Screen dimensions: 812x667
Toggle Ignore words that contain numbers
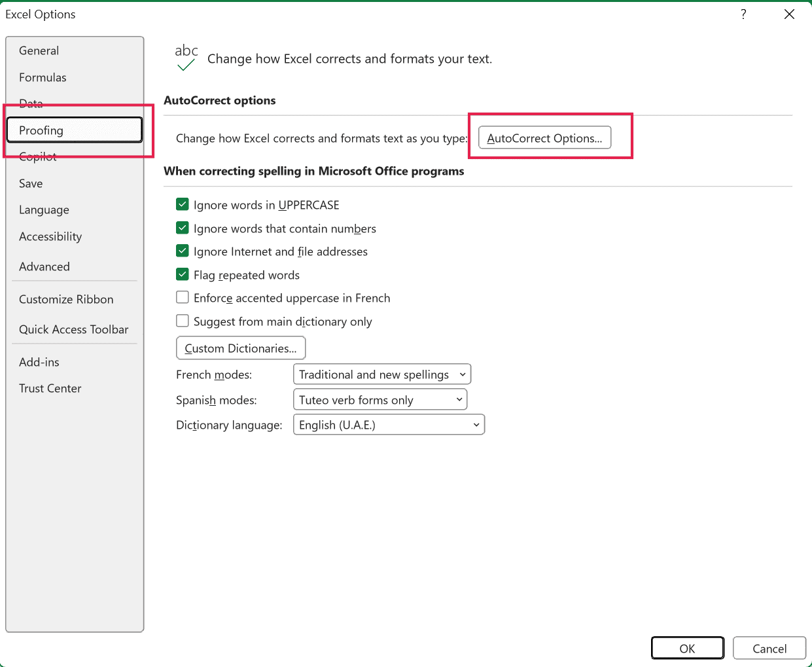[183, 228]
